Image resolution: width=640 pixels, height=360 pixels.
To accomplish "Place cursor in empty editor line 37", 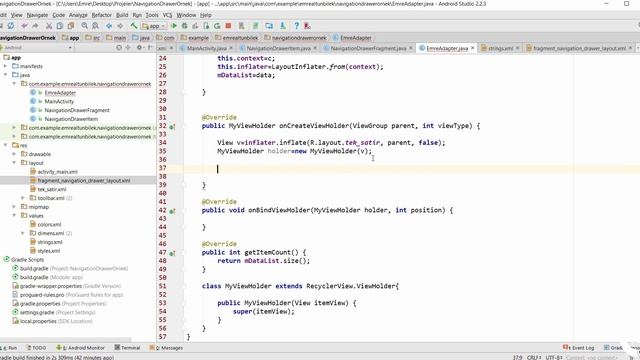I will pyautogui.click(x=411, y=169).
